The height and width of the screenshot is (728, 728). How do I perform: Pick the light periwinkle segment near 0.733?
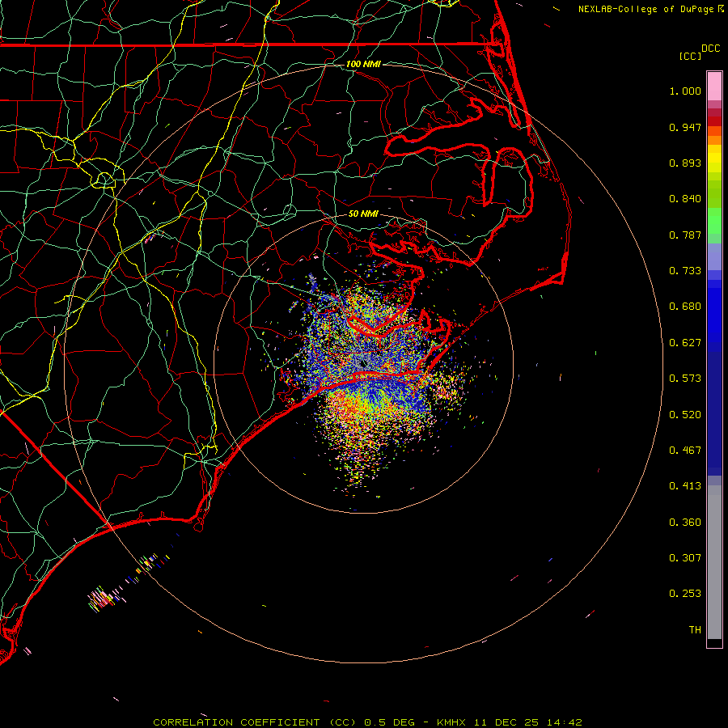tap(714, 257)
